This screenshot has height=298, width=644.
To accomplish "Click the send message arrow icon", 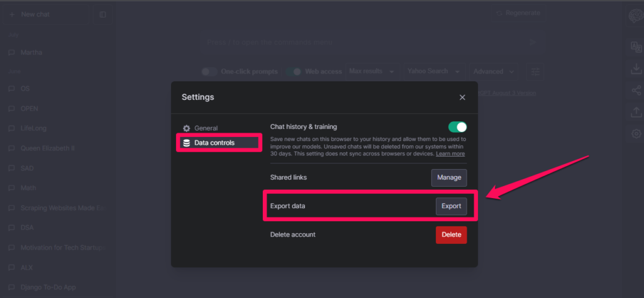I will 532,42.
